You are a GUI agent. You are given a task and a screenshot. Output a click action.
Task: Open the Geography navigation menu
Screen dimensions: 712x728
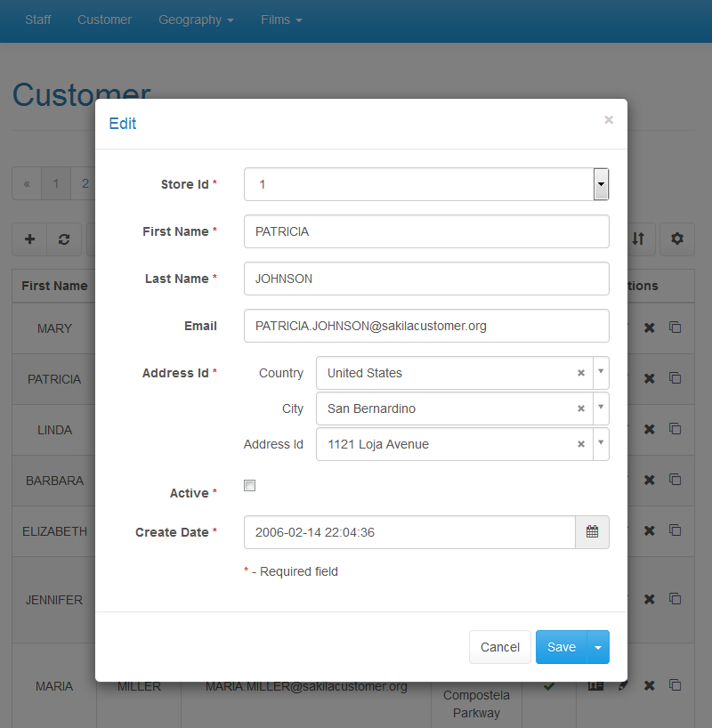pos(196,20)
